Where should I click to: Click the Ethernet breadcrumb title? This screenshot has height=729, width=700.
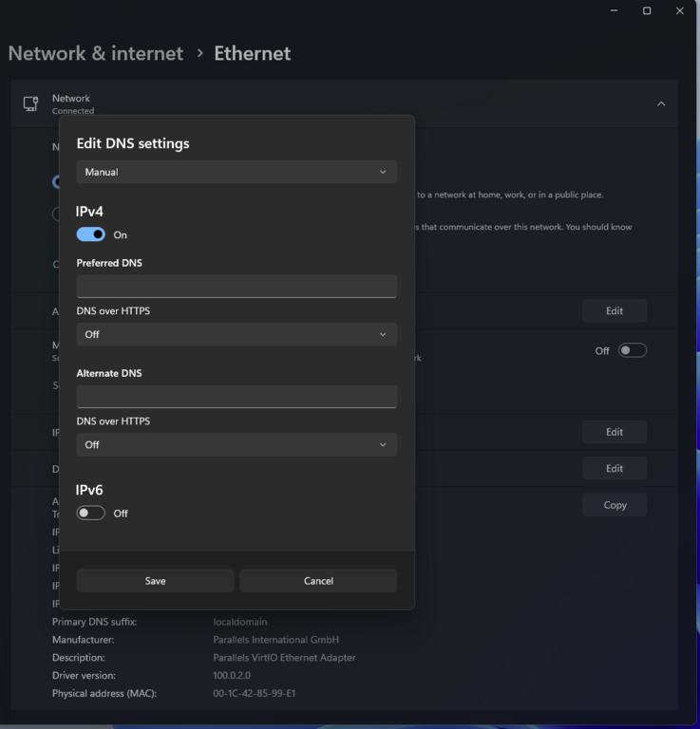coord(252,53)
